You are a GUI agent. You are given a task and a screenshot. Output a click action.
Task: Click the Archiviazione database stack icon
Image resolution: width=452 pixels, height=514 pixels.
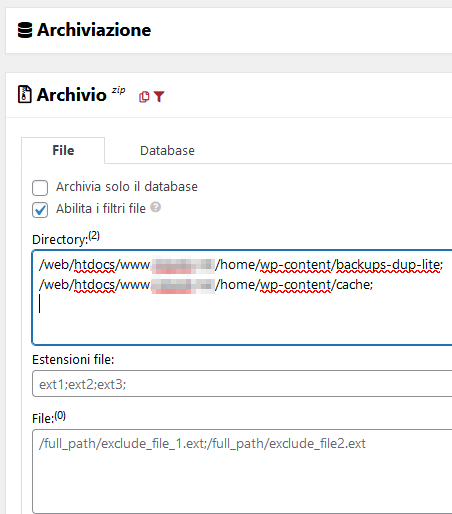tap(25, 30)
